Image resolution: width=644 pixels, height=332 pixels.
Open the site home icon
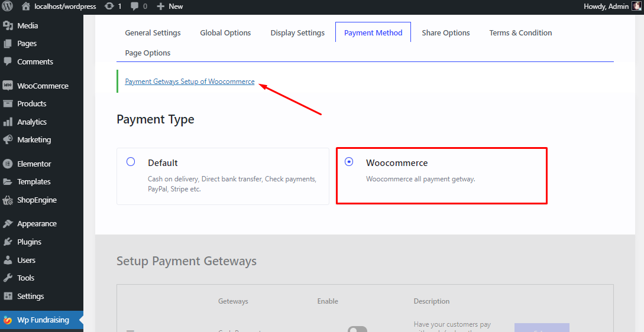[26, 6]
